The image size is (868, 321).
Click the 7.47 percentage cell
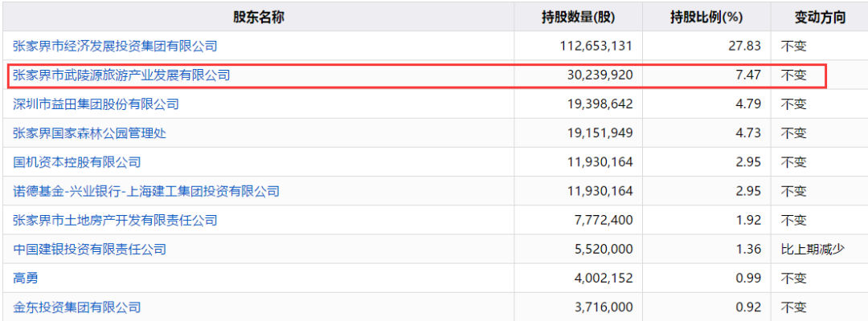pos(747,75)
